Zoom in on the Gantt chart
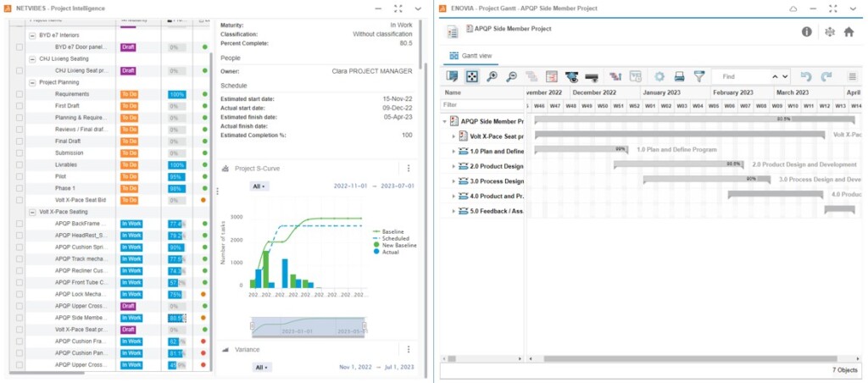 [492, 76]
